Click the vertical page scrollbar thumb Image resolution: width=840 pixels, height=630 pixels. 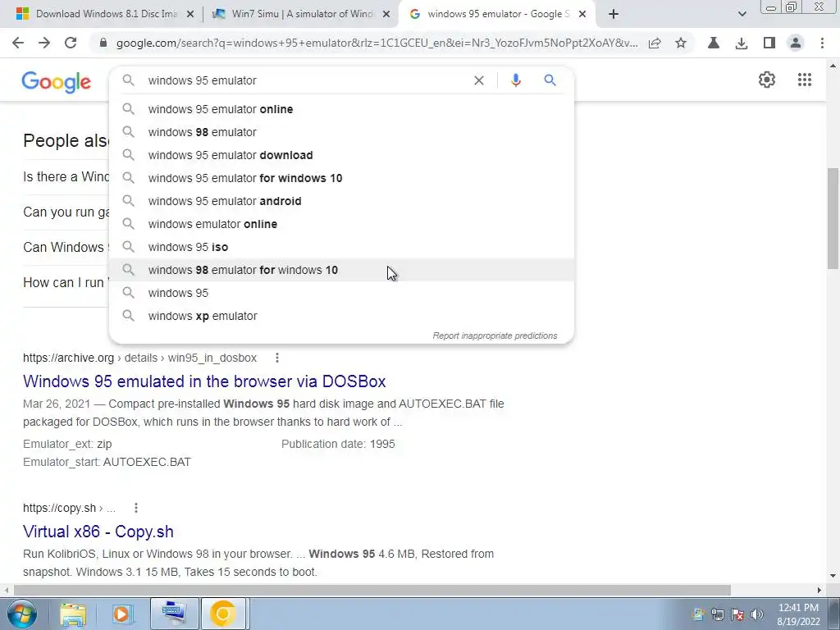pos(833,218)
